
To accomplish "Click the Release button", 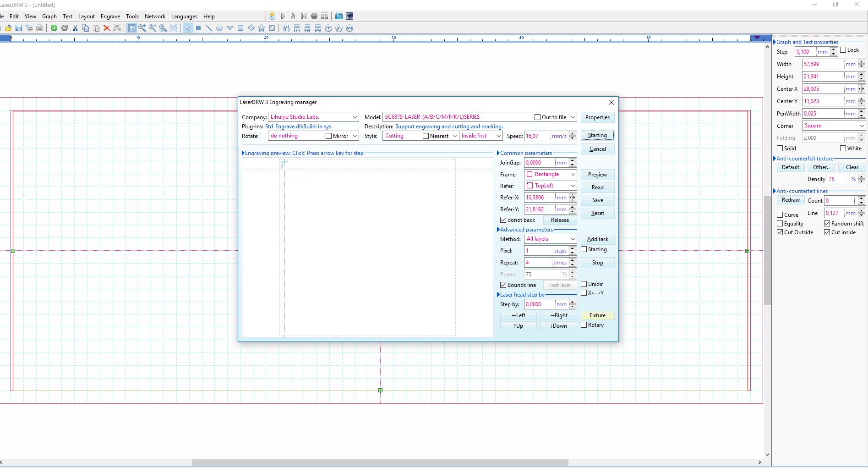I will click(x=560, y=220).
